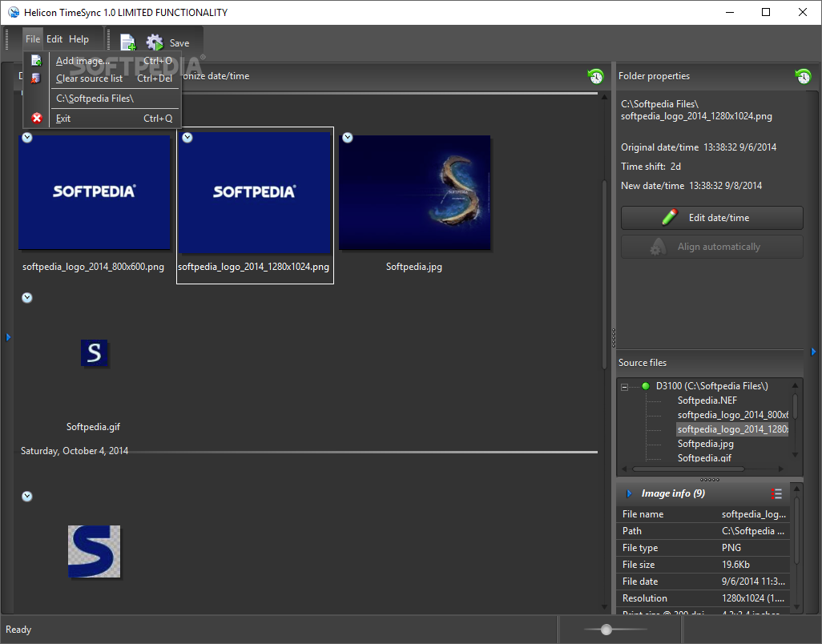Open the Help menu

click(79, 39)
